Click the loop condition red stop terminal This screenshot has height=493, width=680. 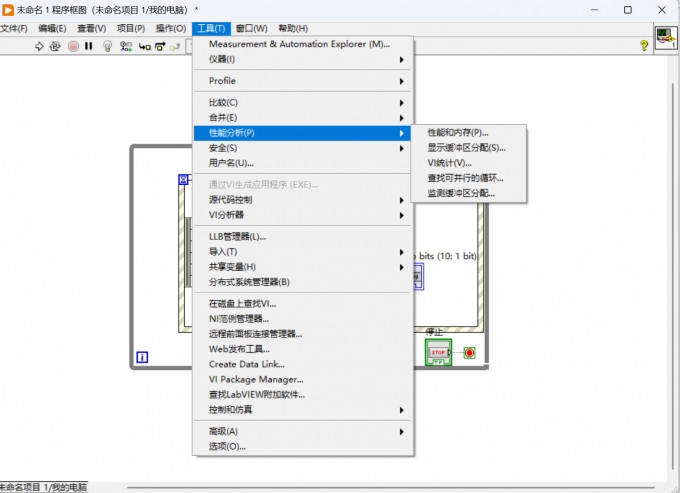coord(469,353)
